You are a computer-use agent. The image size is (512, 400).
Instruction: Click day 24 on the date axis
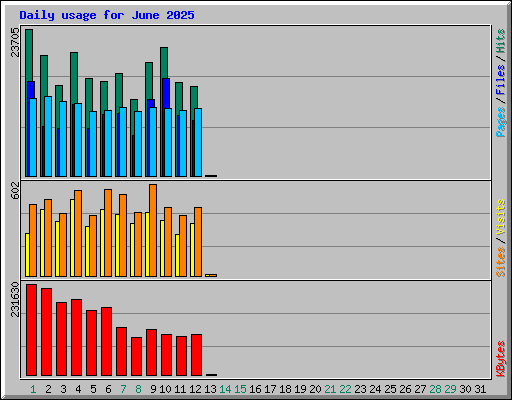375,389
